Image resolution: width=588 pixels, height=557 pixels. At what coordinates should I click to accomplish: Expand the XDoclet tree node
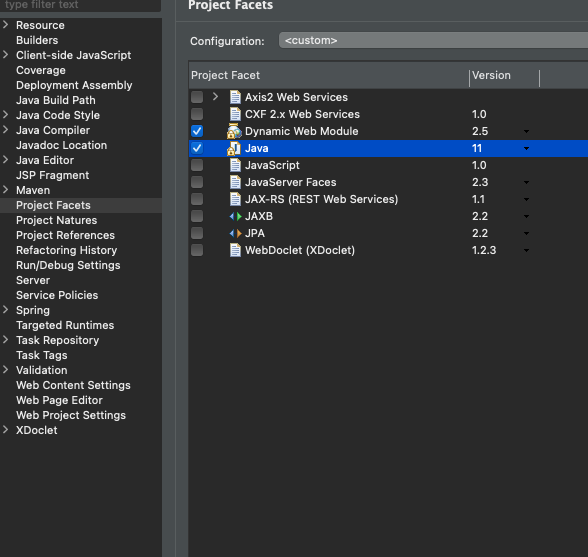[6, 430]
